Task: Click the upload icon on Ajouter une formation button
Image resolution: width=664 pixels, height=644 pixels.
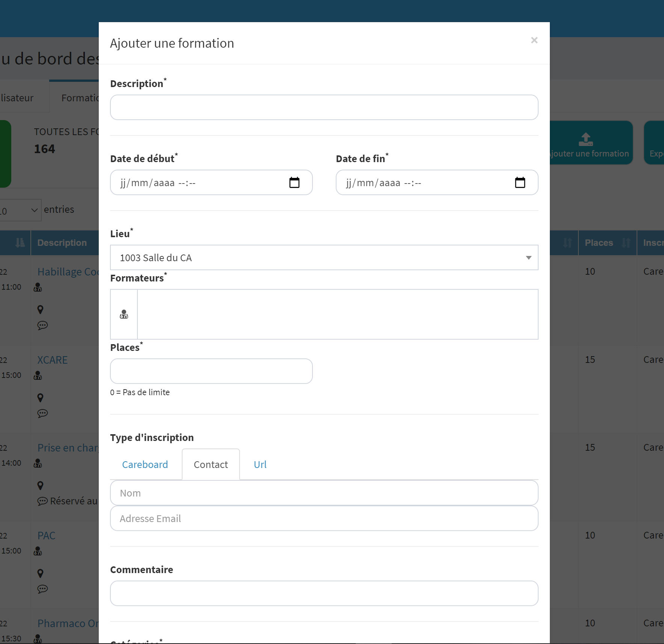Action: point(586,139)
